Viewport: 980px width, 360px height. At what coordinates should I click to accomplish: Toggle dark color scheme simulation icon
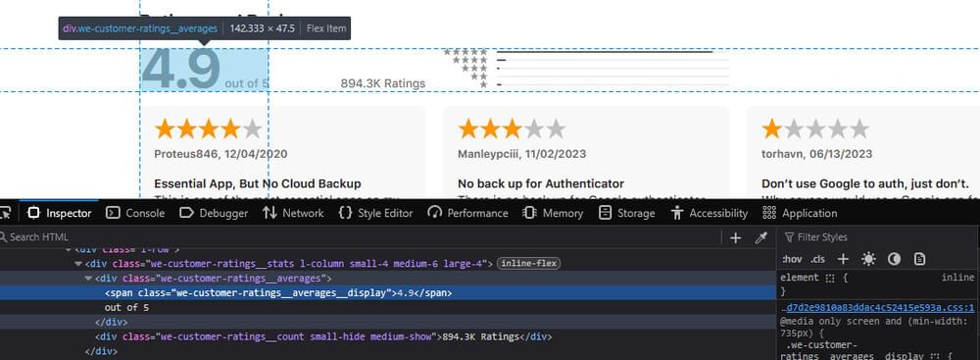[x=895, y=259]
